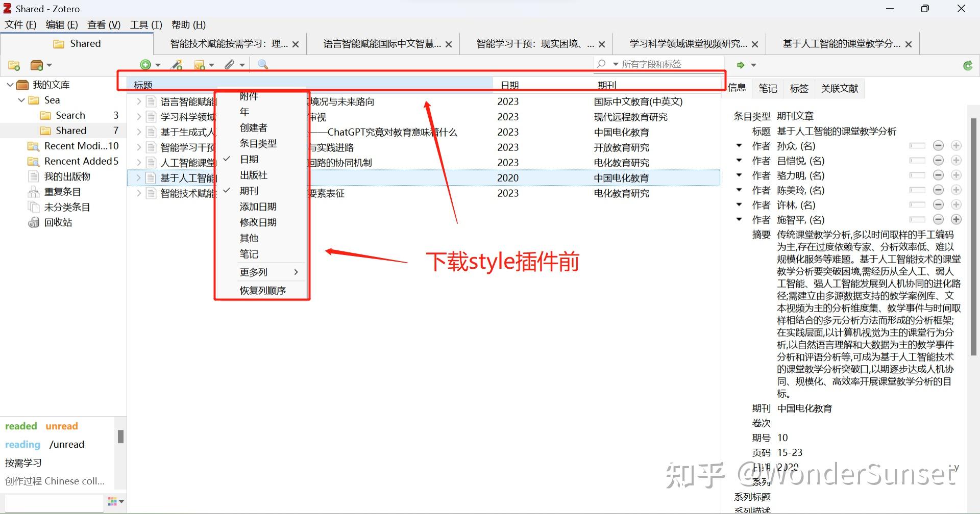Sync library with refresh icon
Image resolution: width=980 pixels, height=514 pixels.
(968, 65)
